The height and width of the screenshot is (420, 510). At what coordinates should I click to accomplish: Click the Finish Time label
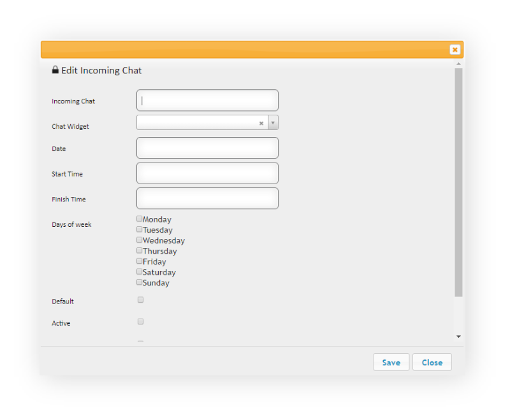(x=69, y=199)
